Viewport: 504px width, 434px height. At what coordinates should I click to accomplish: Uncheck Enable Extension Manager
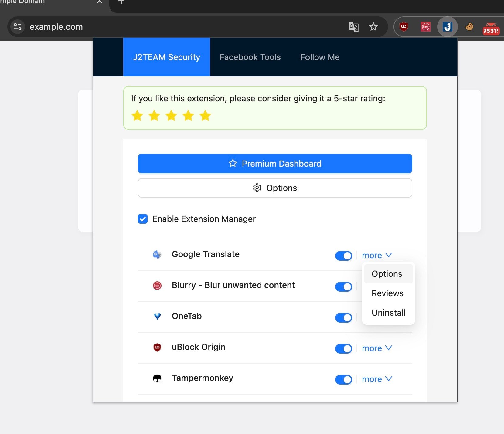[x=143, y=219]
